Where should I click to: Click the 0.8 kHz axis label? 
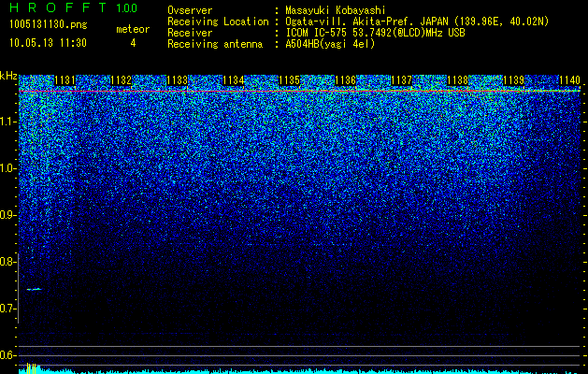[x=7, y=262]
